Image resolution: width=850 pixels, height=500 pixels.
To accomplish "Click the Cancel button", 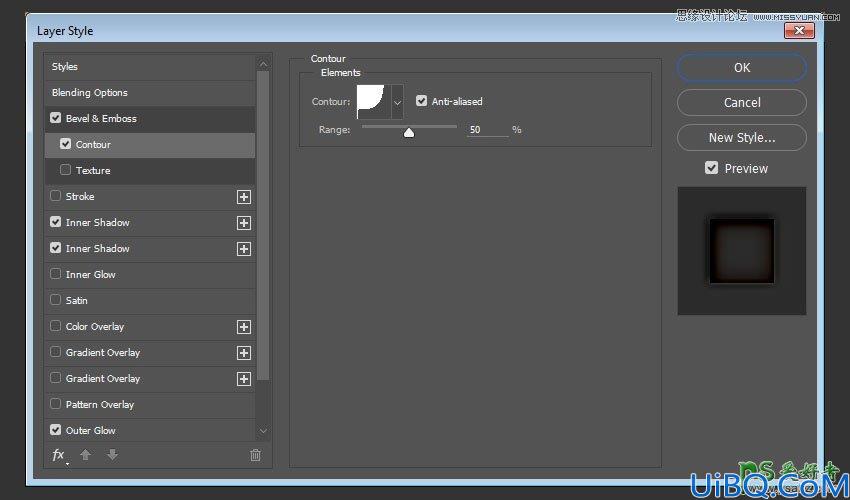I will (742, 102).
